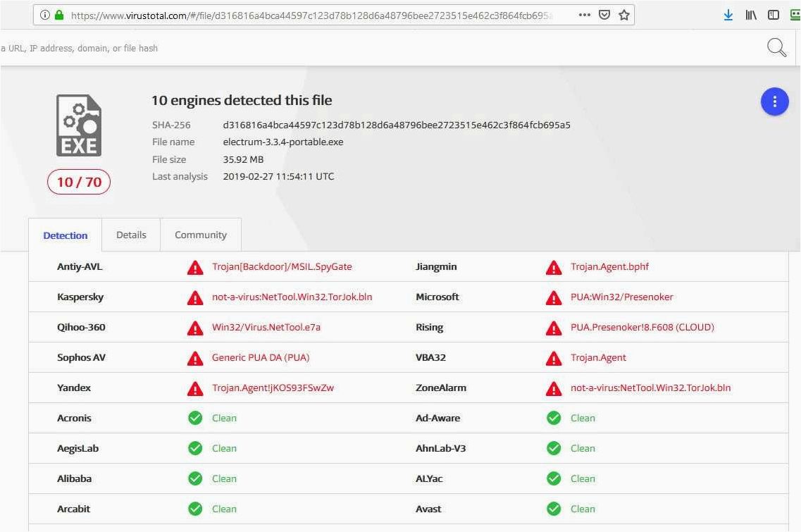This screenshot has height=532, width=801.
Task: Click ZoneAlarm result not-a-virus:NetTool.Win32.TorJok.bln
Action: (x=651, y=388)
